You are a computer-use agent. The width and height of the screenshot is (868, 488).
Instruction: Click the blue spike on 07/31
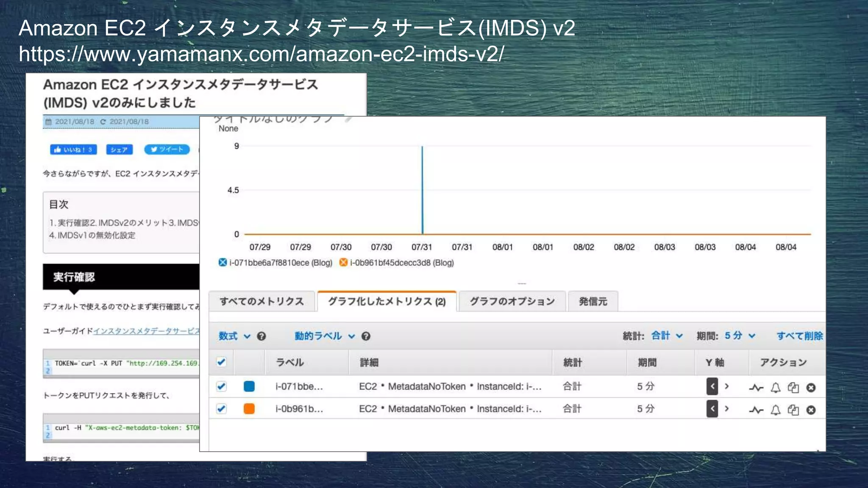pos(422,190)
